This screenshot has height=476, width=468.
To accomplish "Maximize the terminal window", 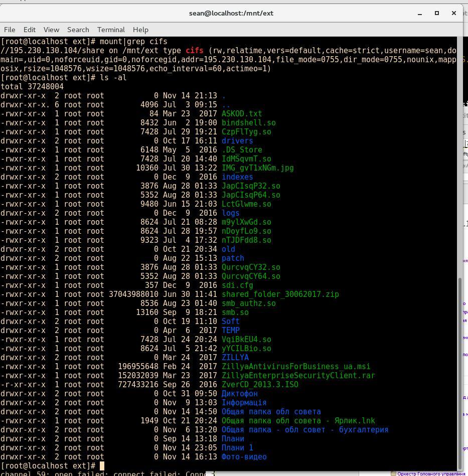I will [x=437, y=13].
